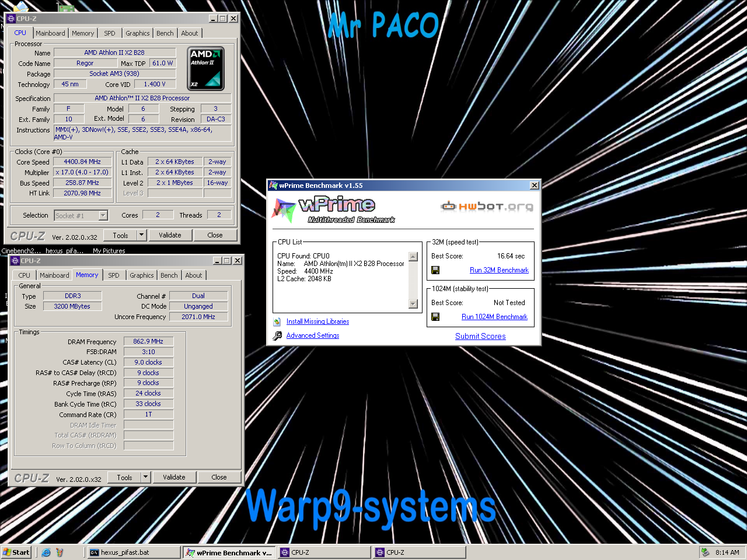Launch Internet Explorer from quick launch

point(46,552)
